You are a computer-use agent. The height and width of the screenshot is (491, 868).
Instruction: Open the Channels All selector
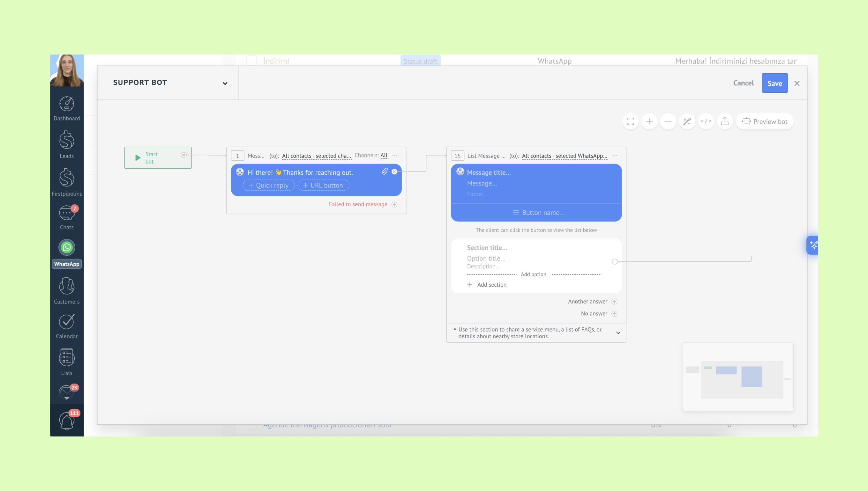[x=384, y=156]
